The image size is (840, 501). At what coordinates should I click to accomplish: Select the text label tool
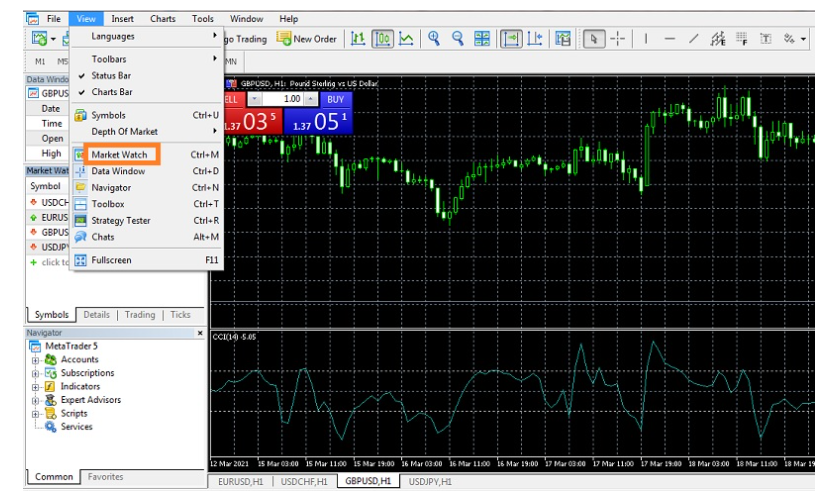[766, 39]
